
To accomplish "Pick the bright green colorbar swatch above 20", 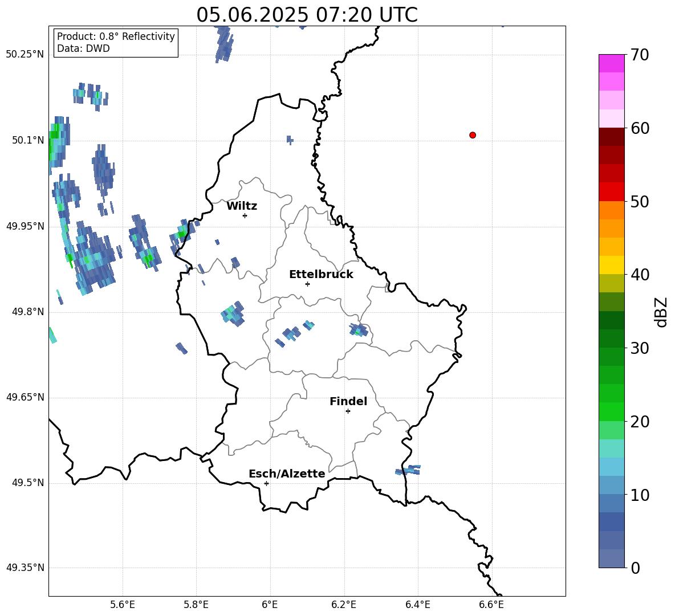I will pyautogui.click(x=611, y=411).
